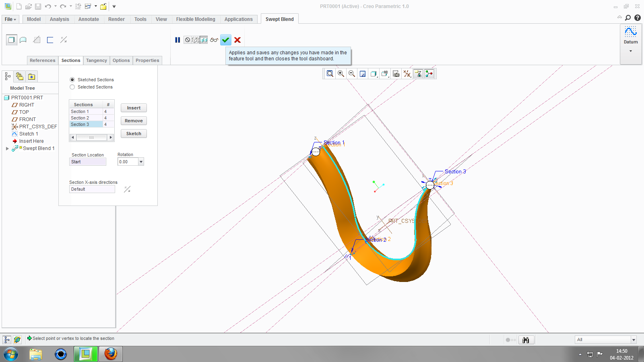Open the References dashboard tab

point(43,60)
